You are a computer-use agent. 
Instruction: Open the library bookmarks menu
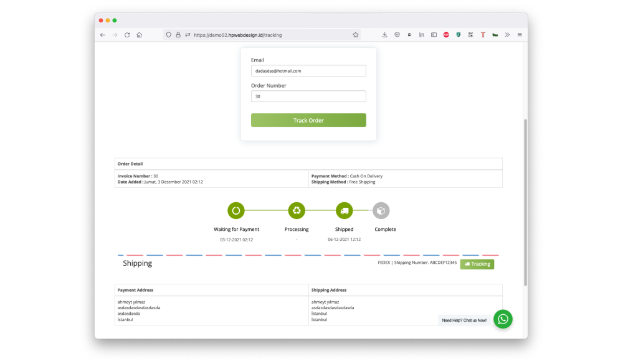click(x=422, y=35)
